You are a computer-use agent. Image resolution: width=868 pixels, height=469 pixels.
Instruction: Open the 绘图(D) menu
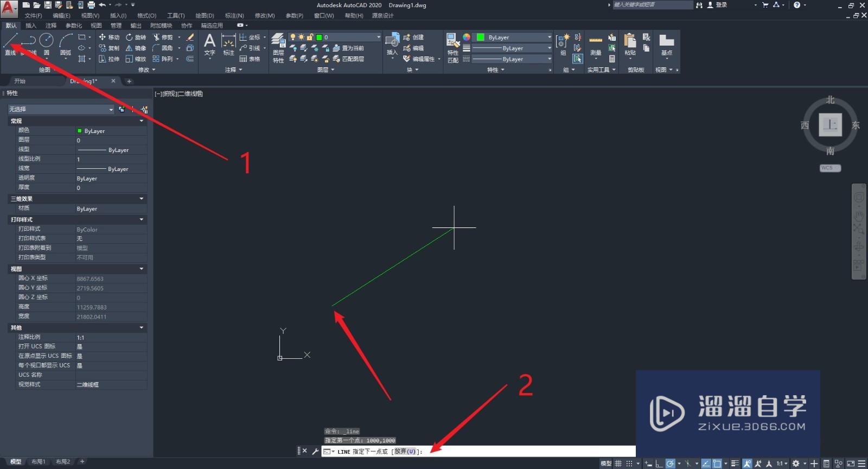pyautogui.click(x=205, y=15)
